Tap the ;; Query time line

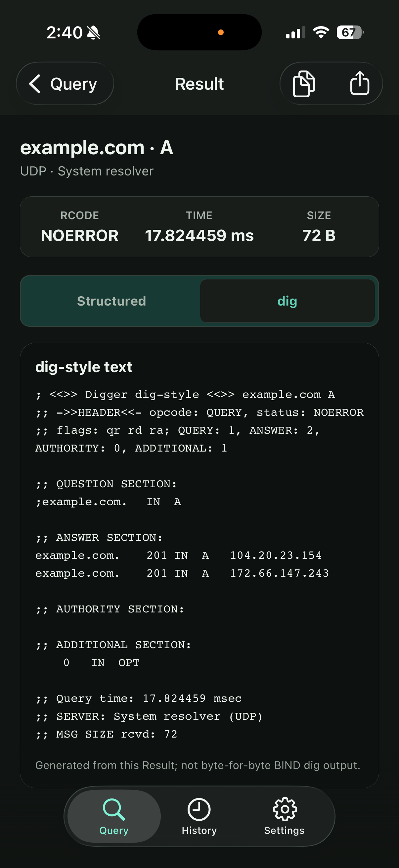coord(138,698)
